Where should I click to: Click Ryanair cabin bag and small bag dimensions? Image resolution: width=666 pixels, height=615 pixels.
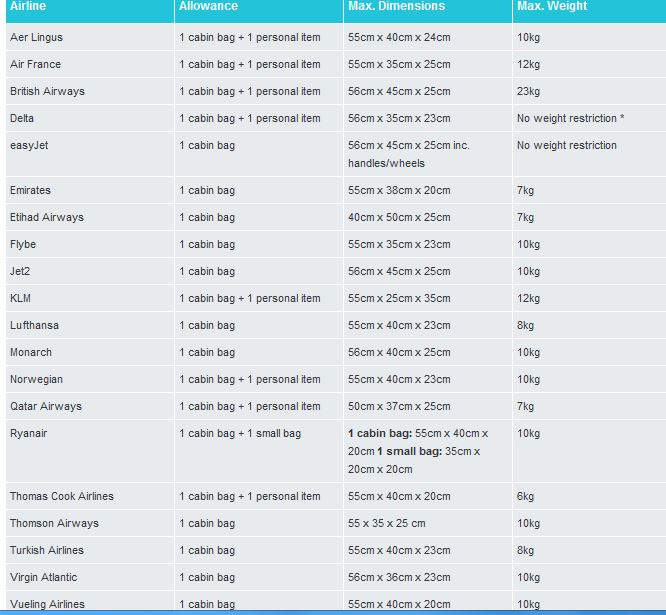[428, 451]
